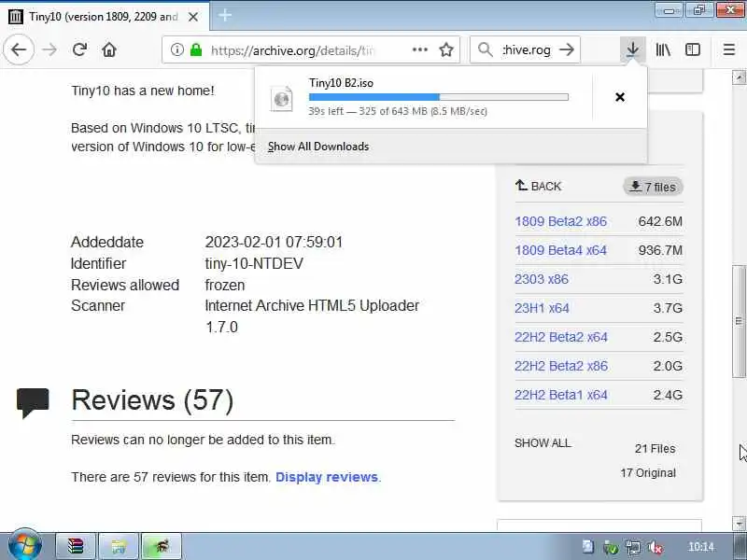
Task: Click SHOW ALL files link
Action: point(543,443)
